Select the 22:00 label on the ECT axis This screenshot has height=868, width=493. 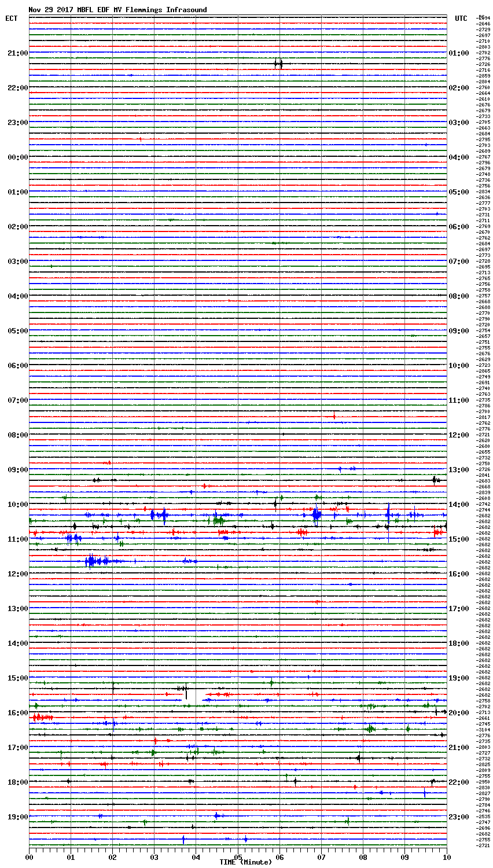17,88
